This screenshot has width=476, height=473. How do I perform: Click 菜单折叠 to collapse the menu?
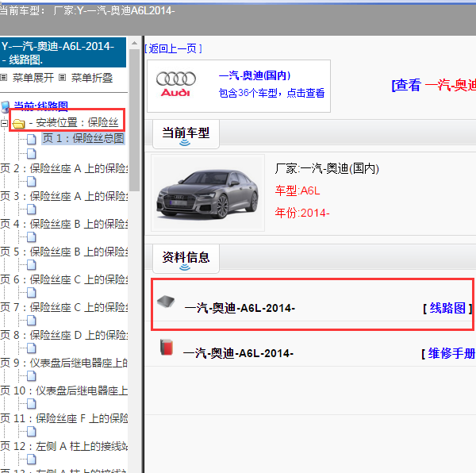[x=92, y=78]
